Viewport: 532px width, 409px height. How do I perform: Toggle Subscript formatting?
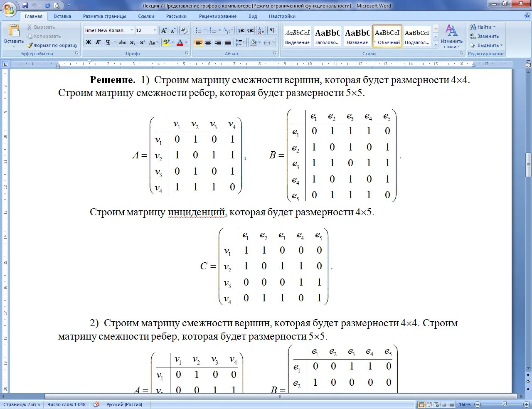click(132, 42)
